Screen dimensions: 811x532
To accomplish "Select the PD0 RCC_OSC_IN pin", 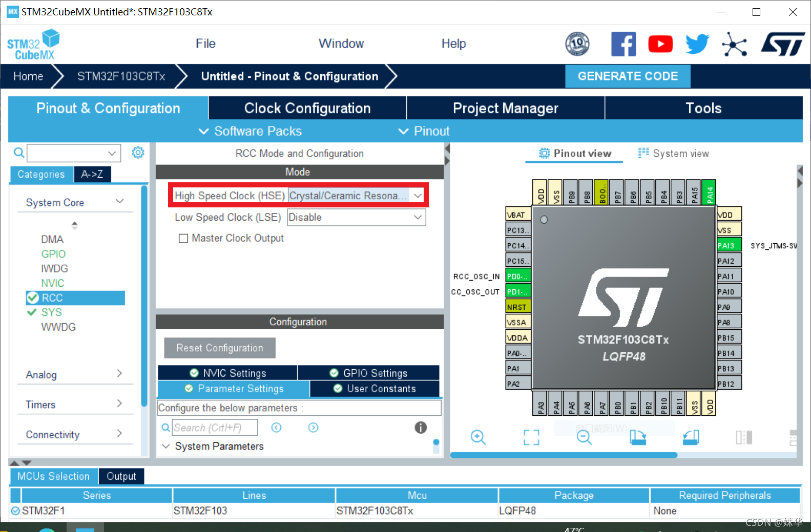I will (x=518, y=276).
